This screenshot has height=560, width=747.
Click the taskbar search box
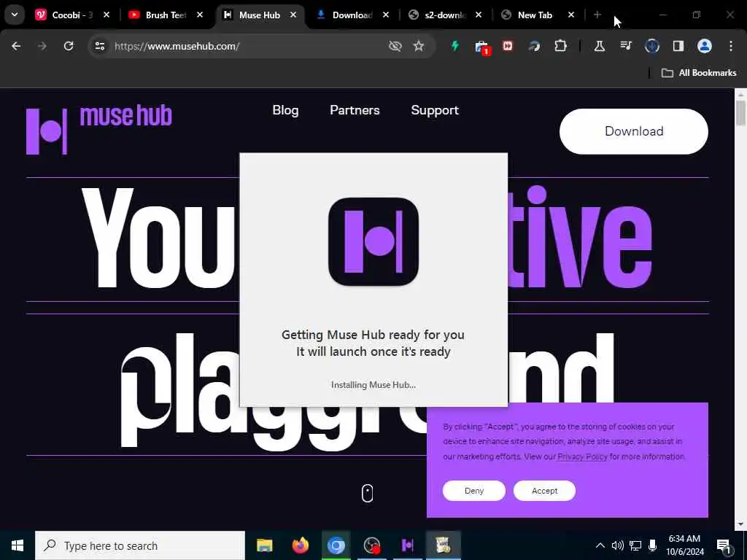coord(140,545)
